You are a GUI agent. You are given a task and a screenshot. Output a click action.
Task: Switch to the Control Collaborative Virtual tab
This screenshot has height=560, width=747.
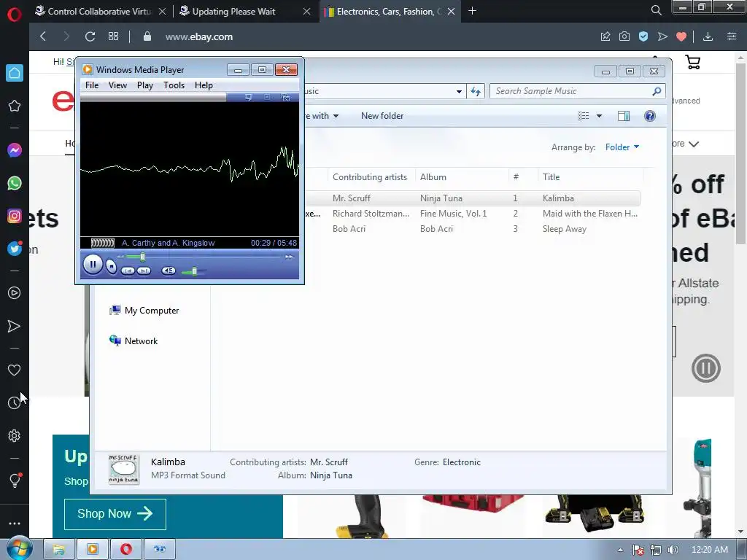pyautogui.click(x=99, y=11)
